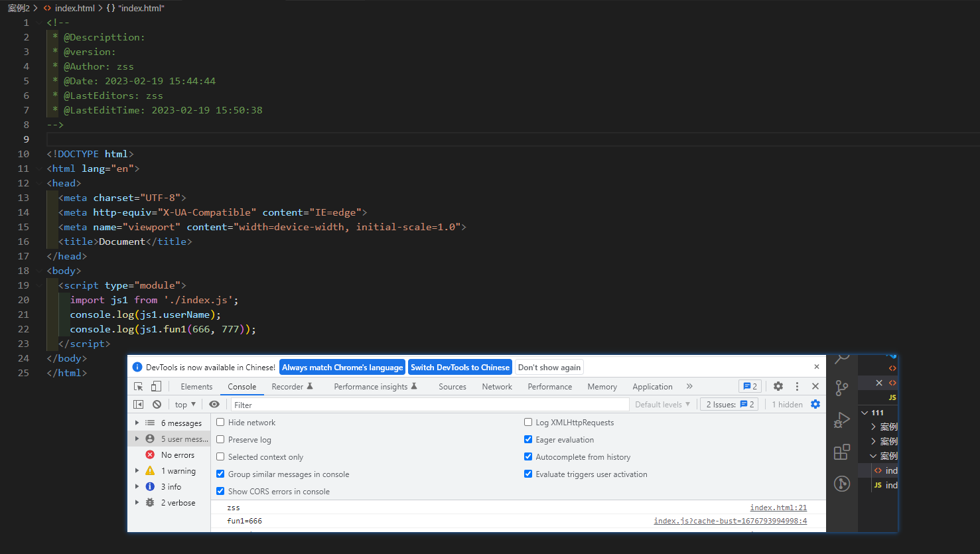
Task: Uncheck Show CORS errors in console
Action: pyautogui.click(x=220, y=491)
